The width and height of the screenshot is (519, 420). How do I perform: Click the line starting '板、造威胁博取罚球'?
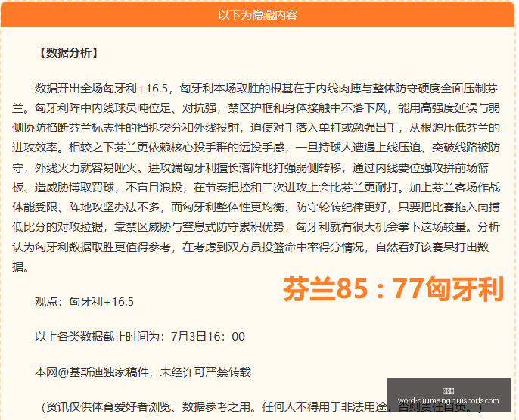[256, 188]
